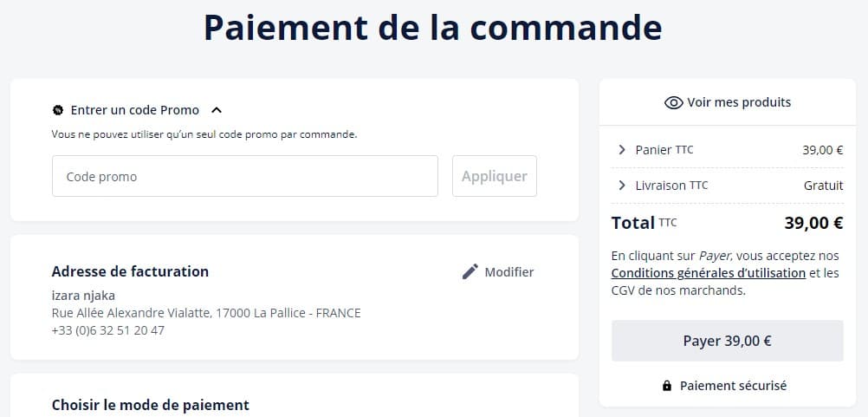
Task: Click the Adresse de facturation heading
Action: 130,271
